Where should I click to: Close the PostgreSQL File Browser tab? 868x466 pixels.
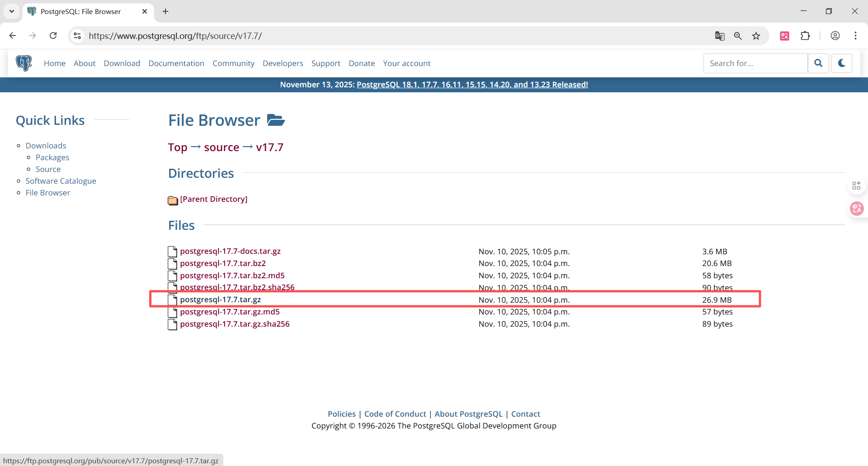point(145,11)
